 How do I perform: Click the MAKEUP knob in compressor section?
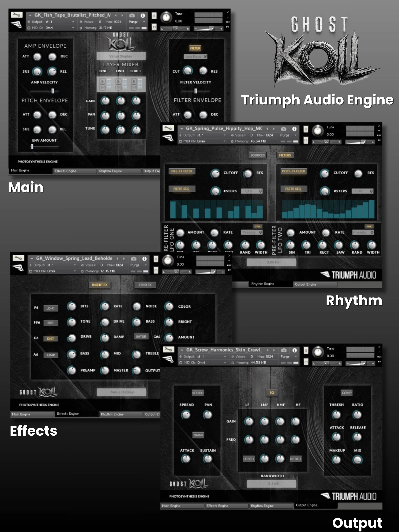point(336,460)
